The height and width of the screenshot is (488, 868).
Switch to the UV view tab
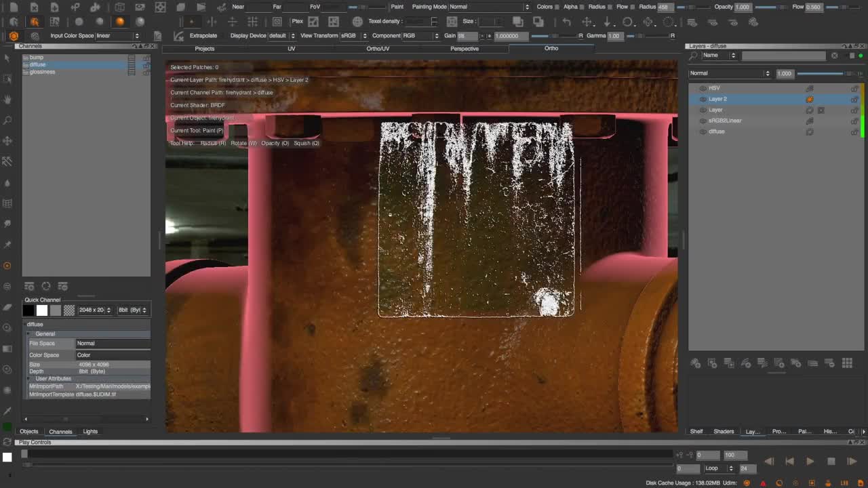tap(292, 49)
